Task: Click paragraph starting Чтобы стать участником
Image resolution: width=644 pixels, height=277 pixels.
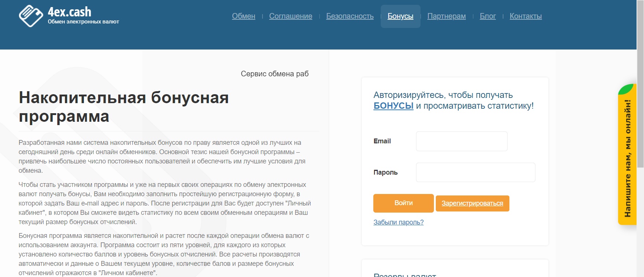Action: 165,203
